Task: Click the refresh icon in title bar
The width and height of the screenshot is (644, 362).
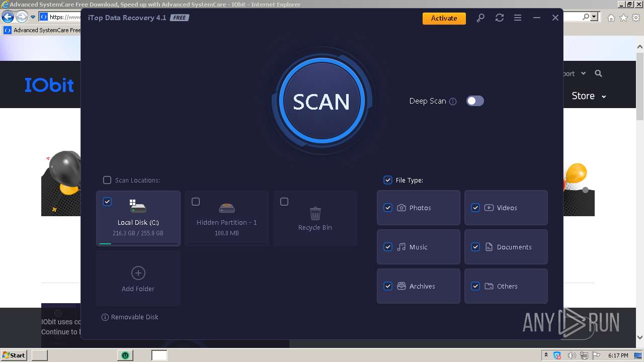Action: point(499,18)
